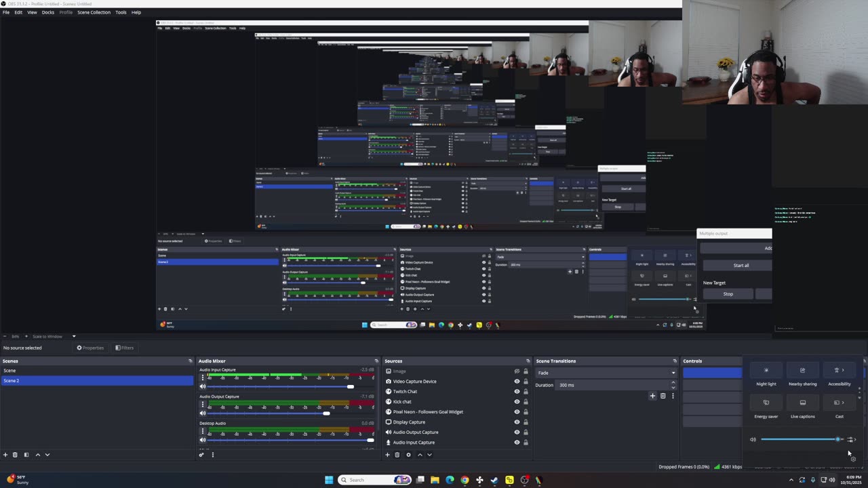This screenshot has width=868, height=488.
Task: Open Steam from the taskbar
Action: point(494,480)
